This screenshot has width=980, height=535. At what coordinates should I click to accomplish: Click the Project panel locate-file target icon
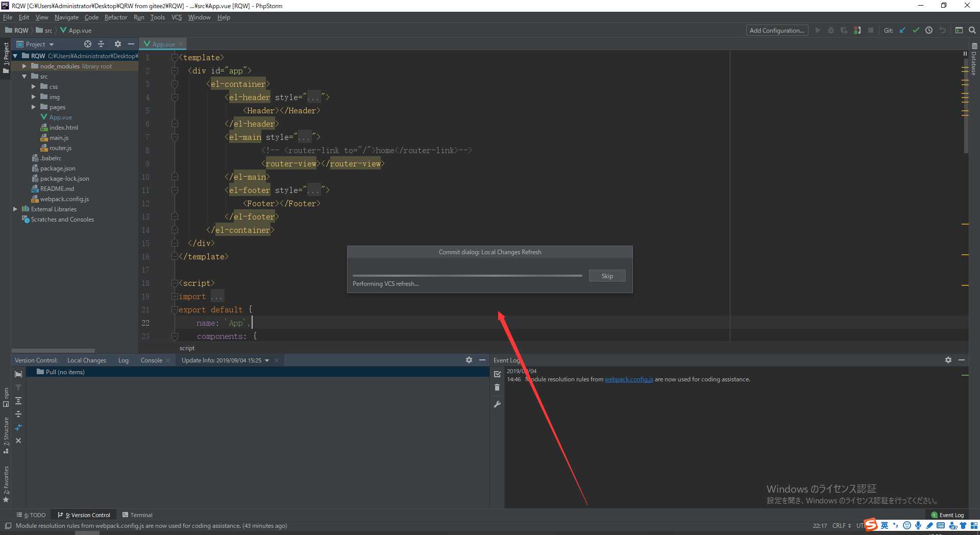pyautogui.click(x=88, y=44)
